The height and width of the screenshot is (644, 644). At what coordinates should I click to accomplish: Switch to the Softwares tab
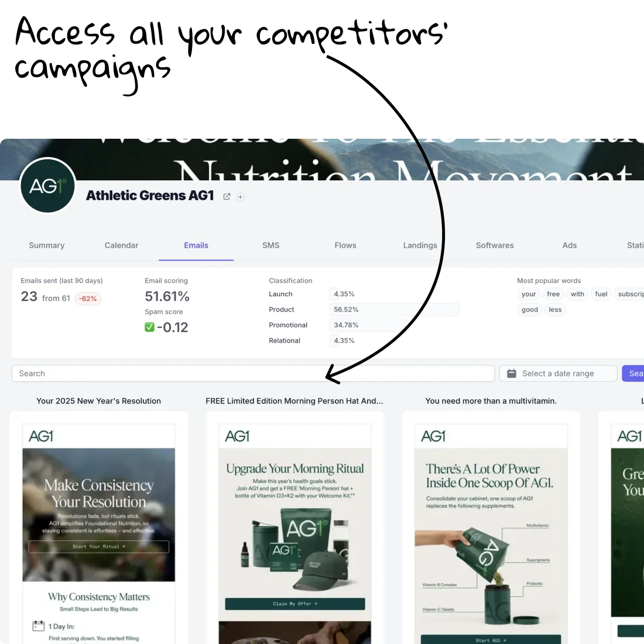coord(495,245)
